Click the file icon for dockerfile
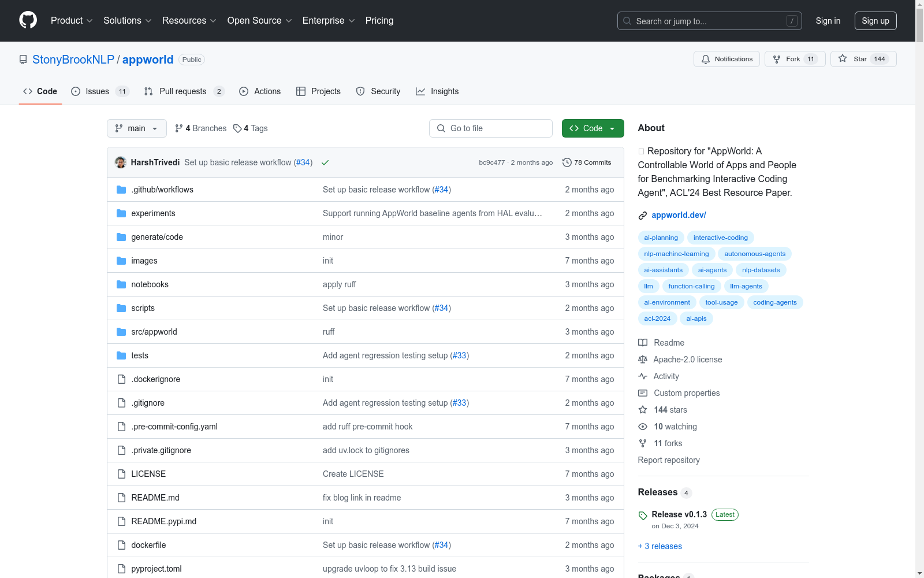The height and width of the screenshot is (578, 924). [121, 545]
